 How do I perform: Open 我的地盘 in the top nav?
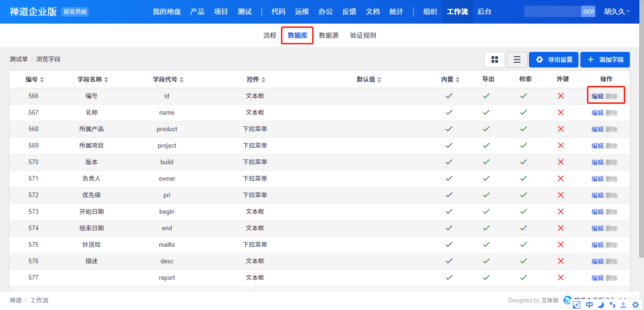[166, 12]
